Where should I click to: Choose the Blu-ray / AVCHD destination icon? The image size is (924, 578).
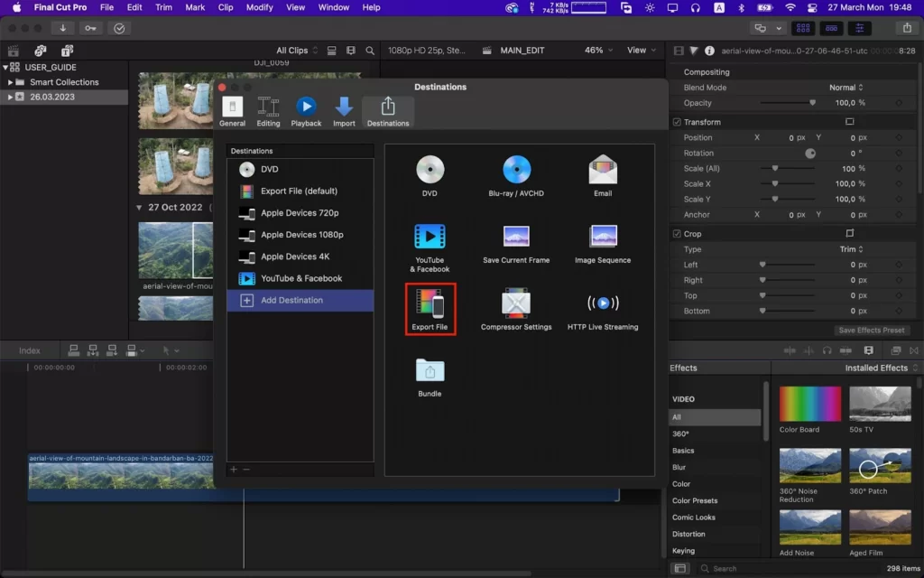pos(516,170)
